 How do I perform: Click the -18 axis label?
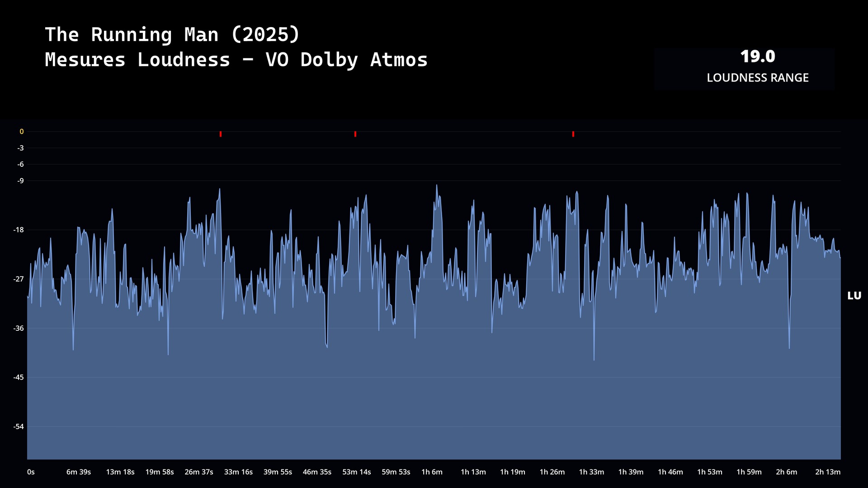point(19,230)
